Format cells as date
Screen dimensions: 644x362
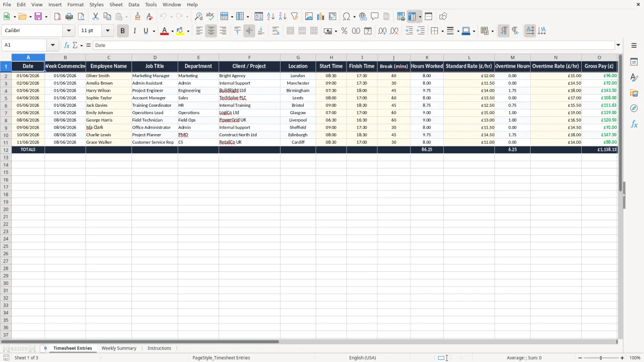click(368, 31)
